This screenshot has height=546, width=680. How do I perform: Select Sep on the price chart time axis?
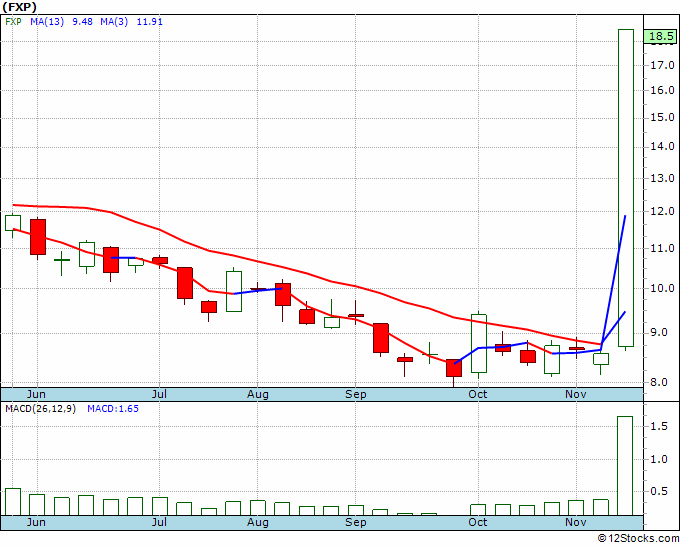pyautogui.click(x=355, y=394)
